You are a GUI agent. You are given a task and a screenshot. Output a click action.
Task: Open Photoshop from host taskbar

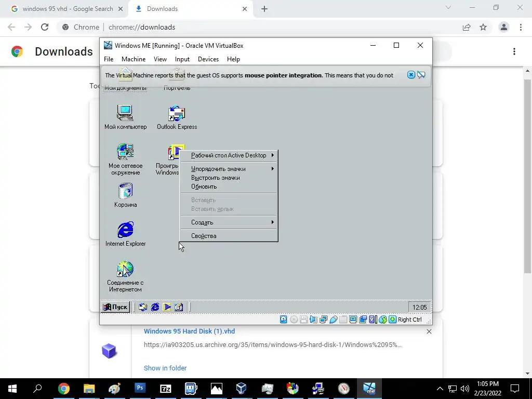pyautogui.click(x=140, y=389)
